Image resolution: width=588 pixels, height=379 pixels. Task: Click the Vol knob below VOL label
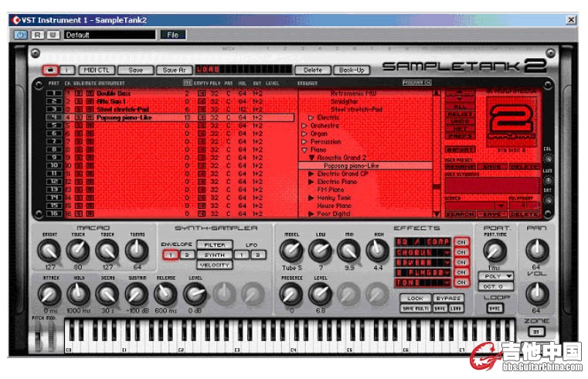[x=537, y=294]
